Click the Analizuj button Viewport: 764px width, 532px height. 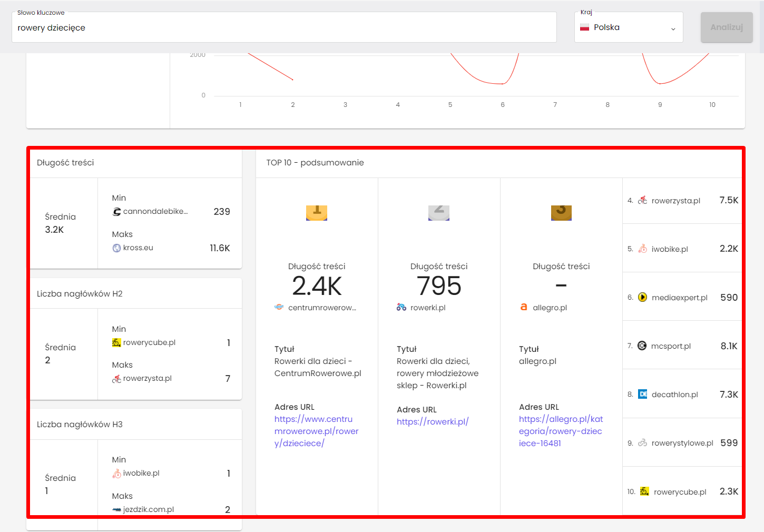727,27
